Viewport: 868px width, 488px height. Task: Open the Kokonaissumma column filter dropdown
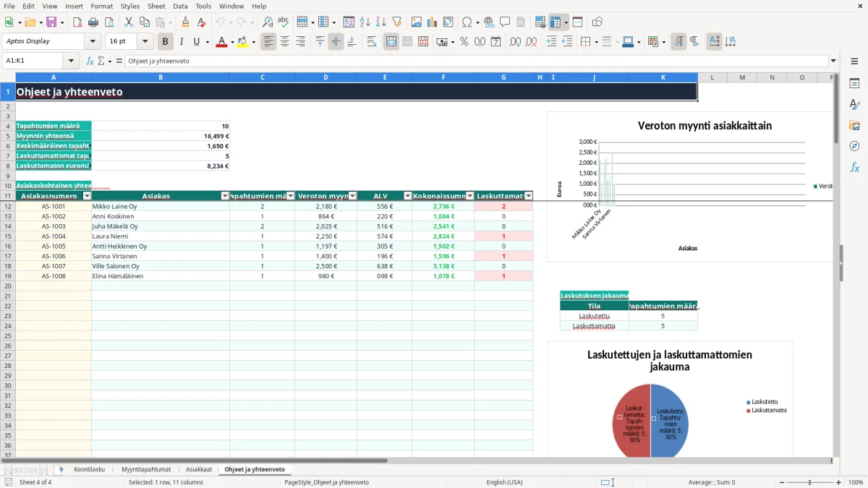(470, 196)
